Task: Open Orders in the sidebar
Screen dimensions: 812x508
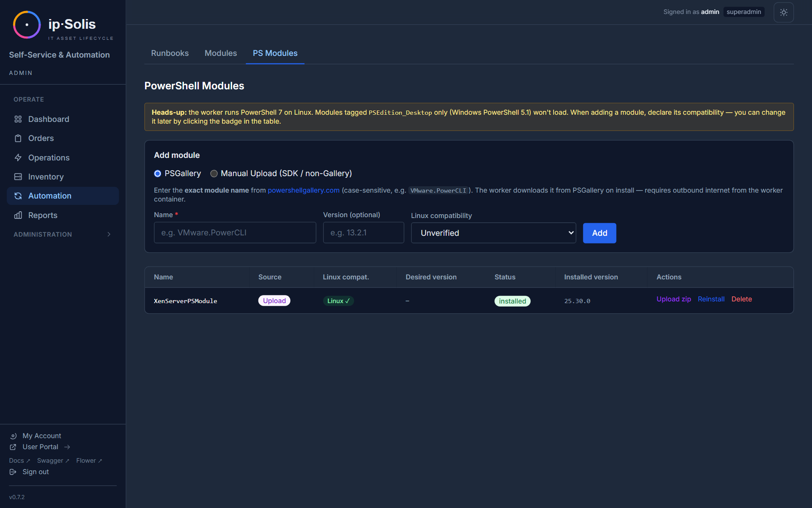Action: (x=63, y=138)
